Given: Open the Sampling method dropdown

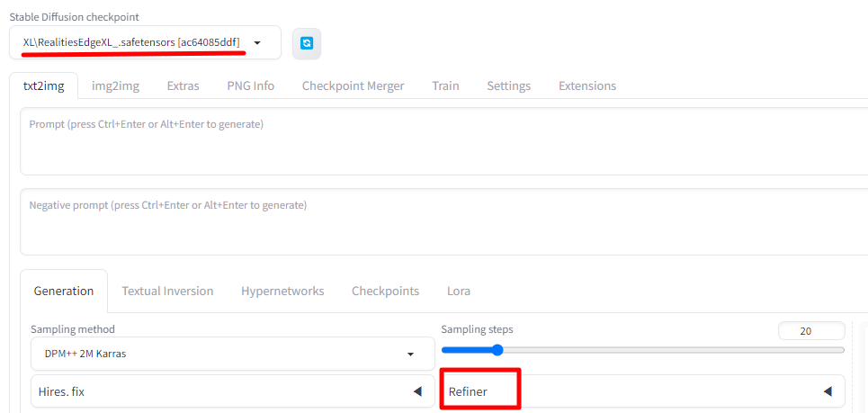Looking at the screenshot, I should click(232, 354).
